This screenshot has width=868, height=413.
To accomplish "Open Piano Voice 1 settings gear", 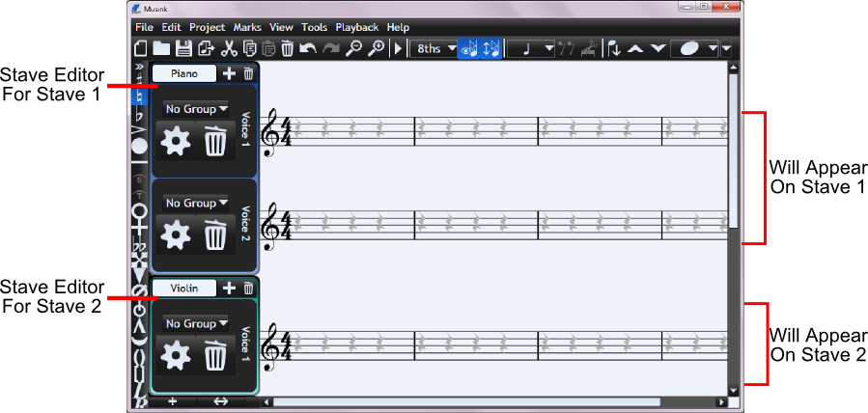I will coord(176,142).
